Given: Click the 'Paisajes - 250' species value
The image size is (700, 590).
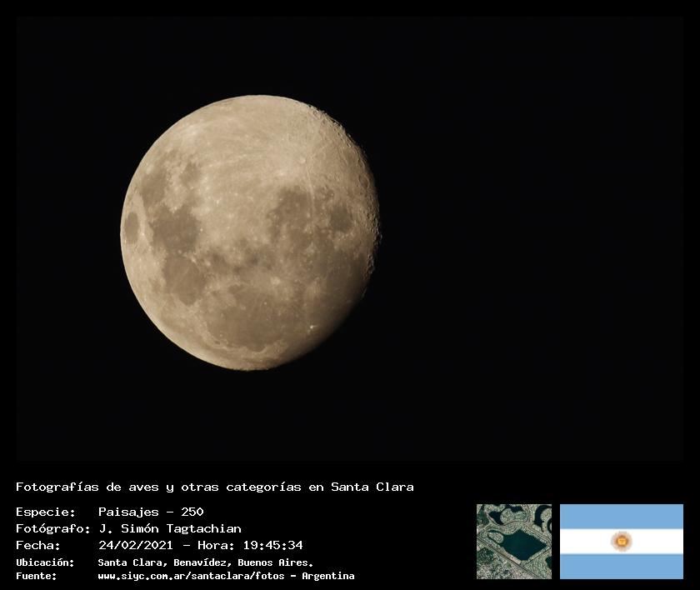Looking at the screenshot, I should click(151, 512).
